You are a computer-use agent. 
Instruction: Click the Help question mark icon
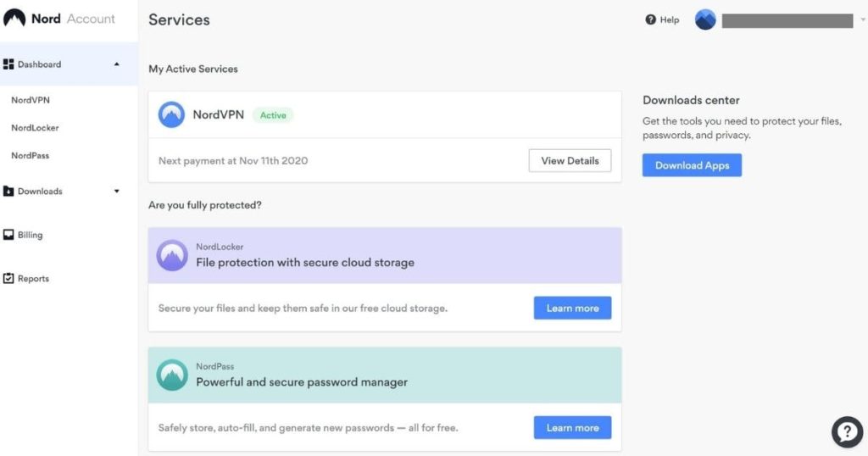(x=650, y=20)
